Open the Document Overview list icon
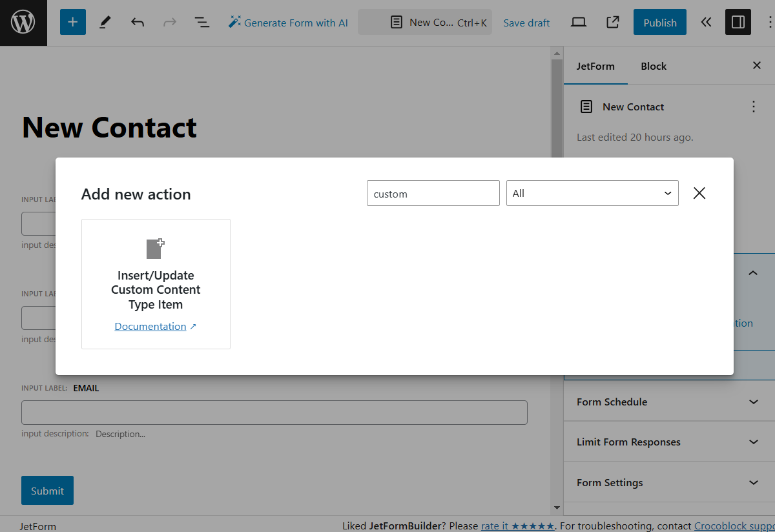Screen dimensions: 775x532 (201, 22)
